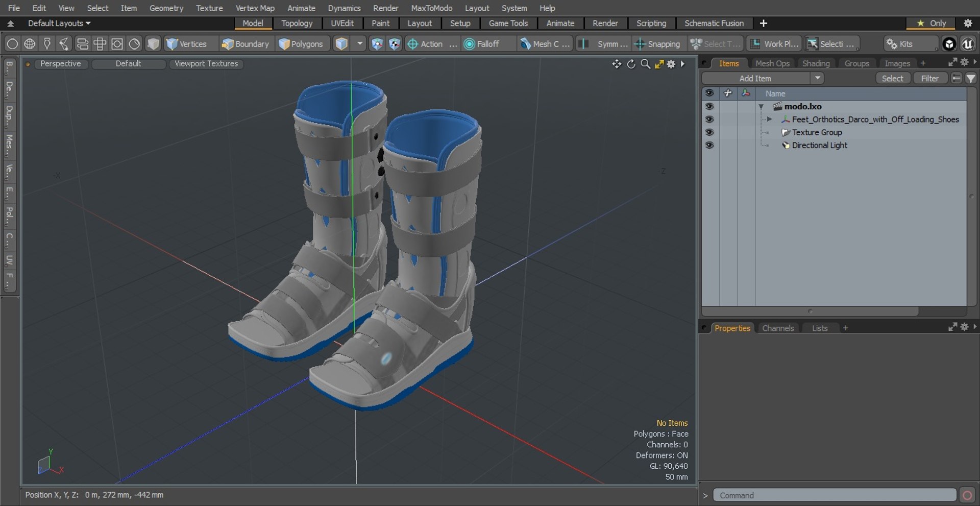This screenshot has width=980, height=506.
Task: Toggle visibility of Directional Light
Action: point(709,145)
